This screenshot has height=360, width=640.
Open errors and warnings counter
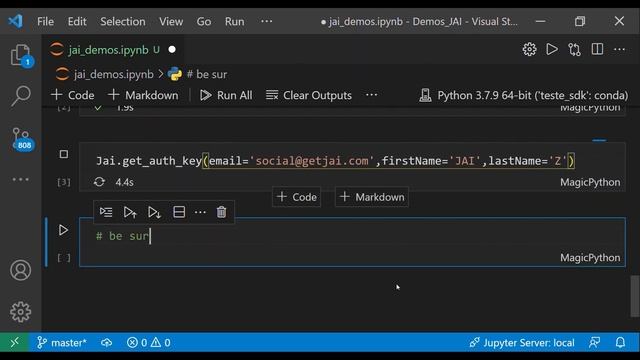coord(149,342)
